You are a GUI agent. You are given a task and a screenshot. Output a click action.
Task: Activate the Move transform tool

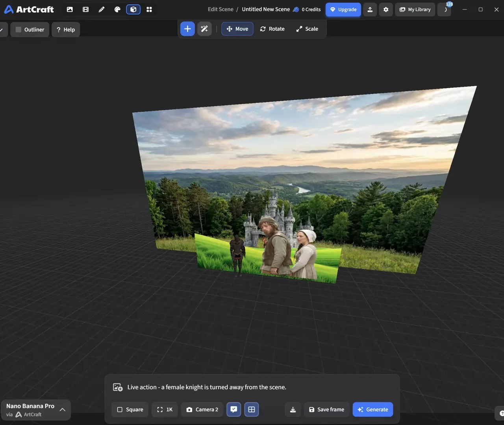(x=237, y=29)
